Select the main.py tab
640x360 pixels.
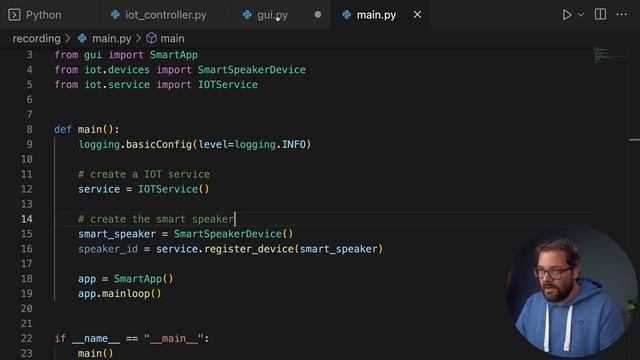coord(376,15)
